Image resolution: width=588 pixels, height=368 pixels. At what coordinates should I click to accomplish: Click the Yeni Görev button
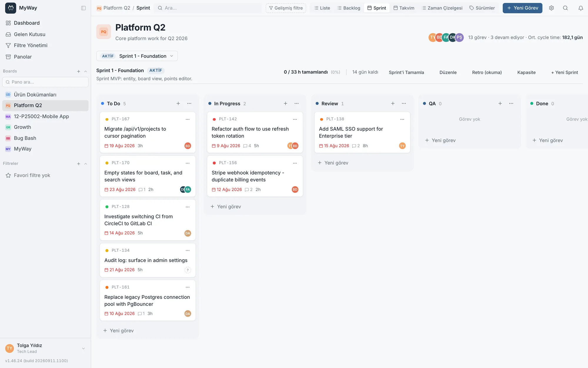tap(522, 8)
